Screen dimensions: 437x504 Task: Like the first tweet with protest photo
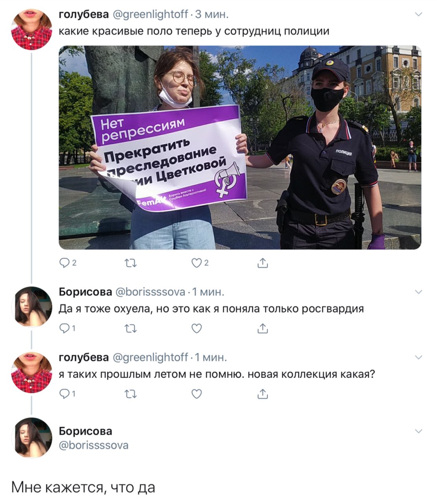pyautogui.click(x=200, y=263)
